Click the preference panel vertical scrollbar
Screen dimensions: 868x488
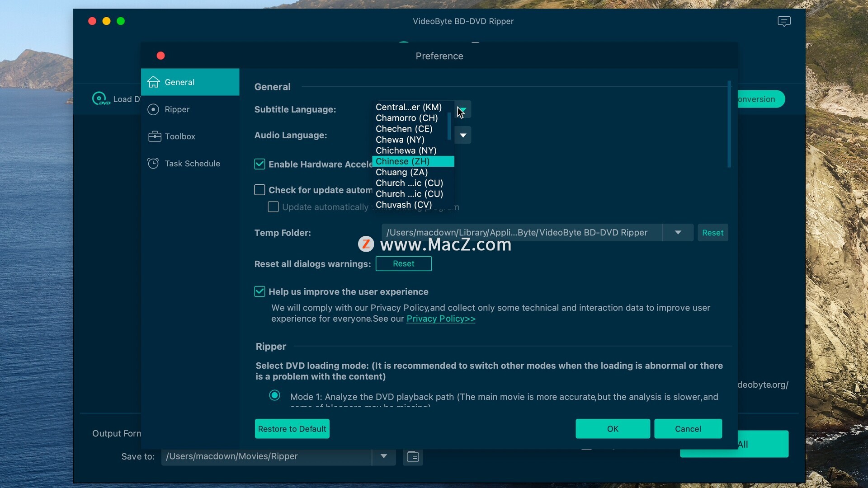pos(729,124)
